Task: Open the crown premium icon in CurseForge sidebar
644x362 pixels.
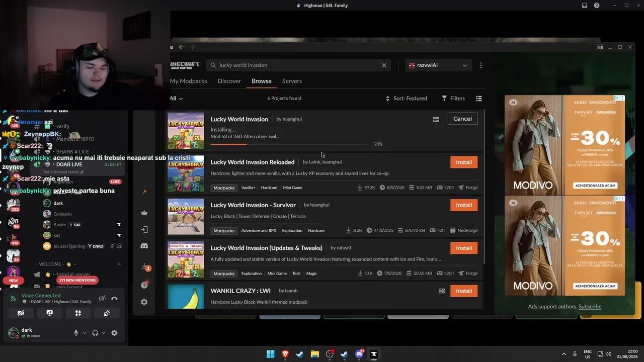Action: coord(144,213)
